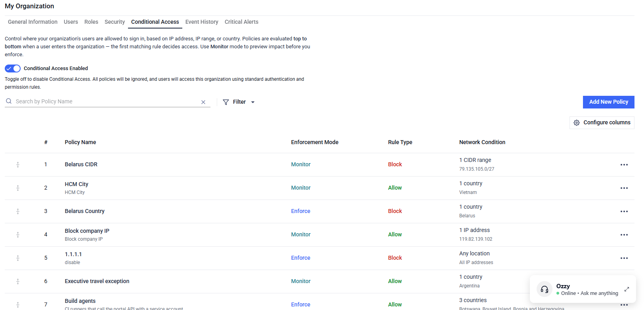Image resolution: width=644 pixels, height=310 pixels.
Task: Click the Monitor mode for HCM City
Action: [301, 188]
